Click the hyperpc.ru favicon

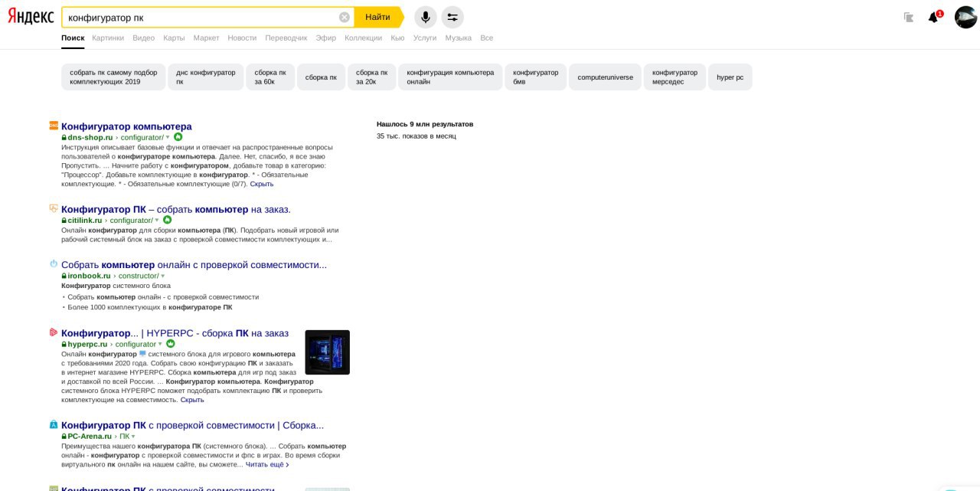54,332
